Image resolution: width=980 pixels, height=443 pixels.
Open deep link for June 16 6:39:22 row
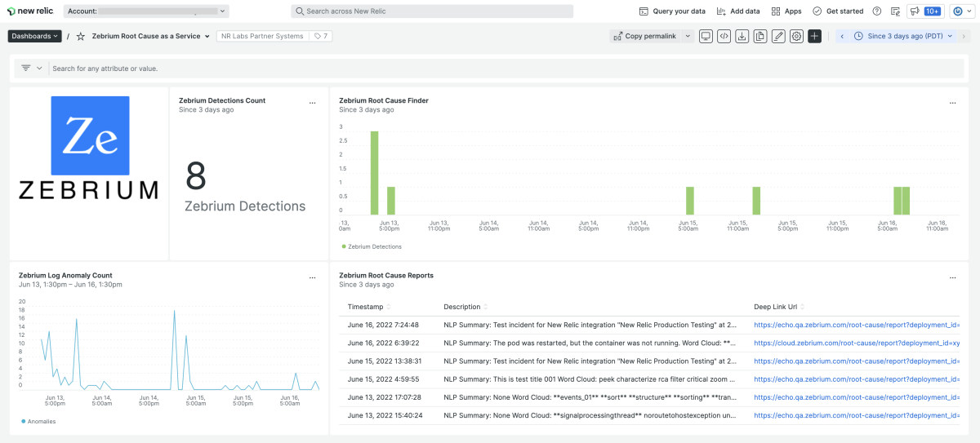[857, 343]
